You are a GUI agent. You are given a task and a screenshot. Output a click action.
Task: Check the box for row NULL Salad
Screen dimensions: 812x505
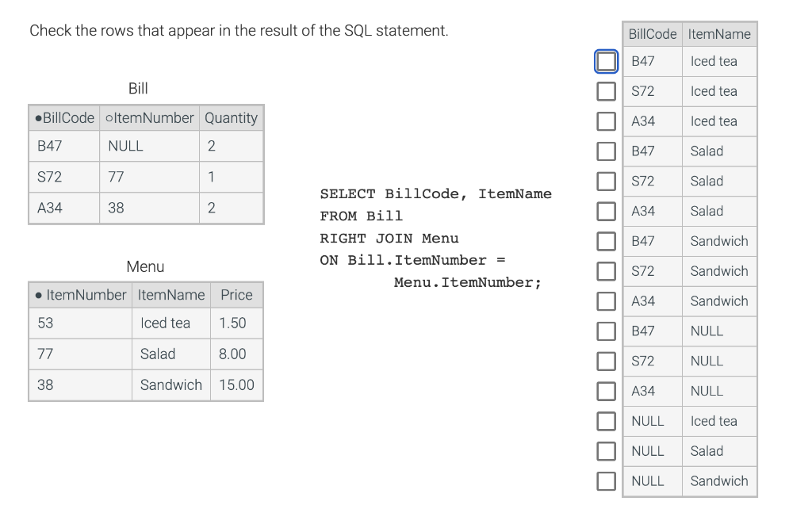point(606,451)
